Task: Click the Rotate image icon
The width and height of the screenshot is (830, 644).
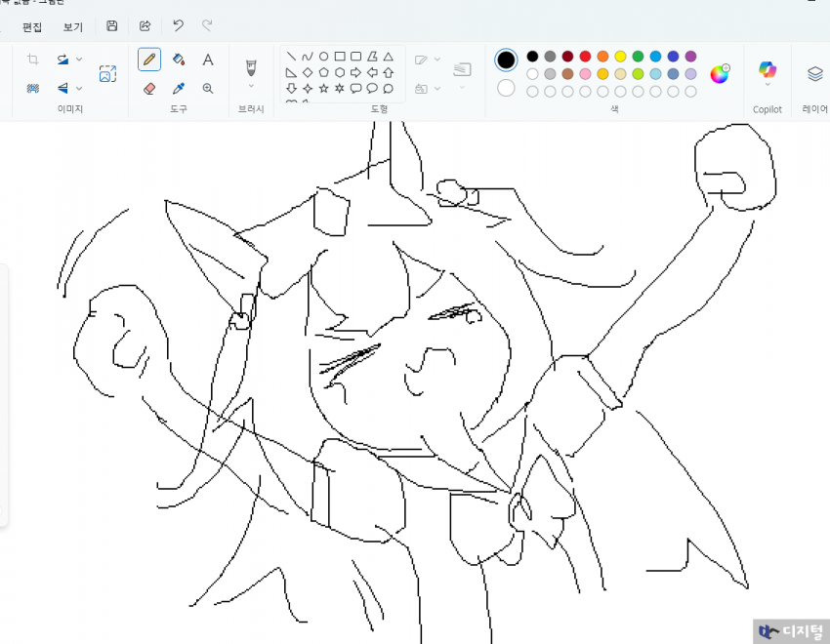Action: pos(63,60)
